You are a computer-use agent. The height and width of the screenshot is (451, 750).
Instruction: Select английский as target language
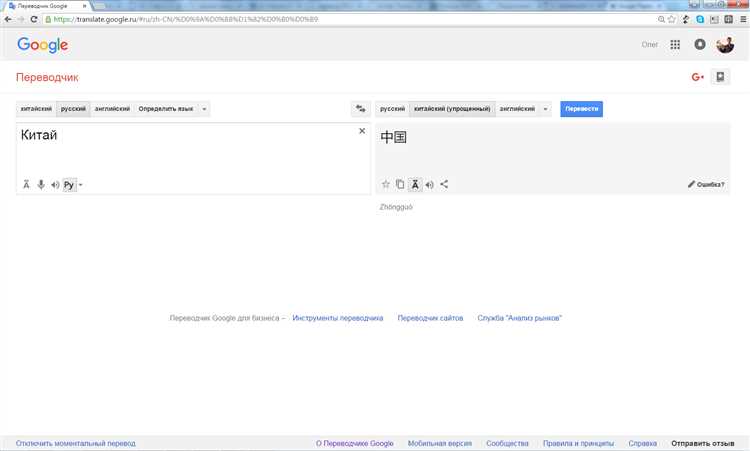[517, 109]
